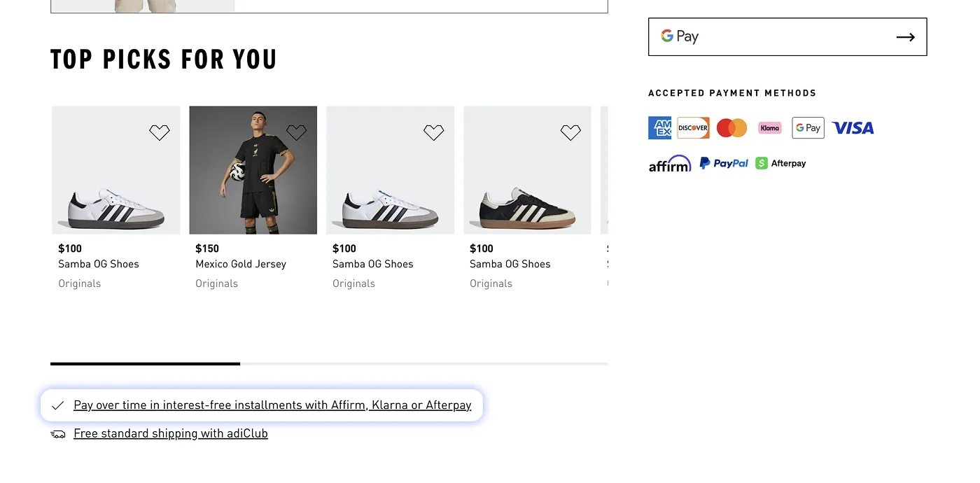Select the Klarna payment icon
Viewport: 980px width, 483px height.
coord(769,127)
